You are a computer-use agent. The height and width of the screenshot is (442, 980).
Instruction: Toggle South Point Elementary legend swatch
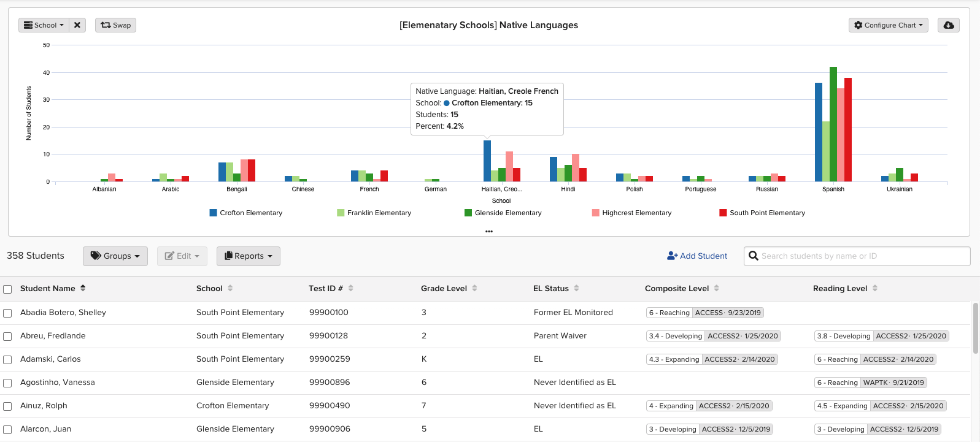(x=723, y=213)
